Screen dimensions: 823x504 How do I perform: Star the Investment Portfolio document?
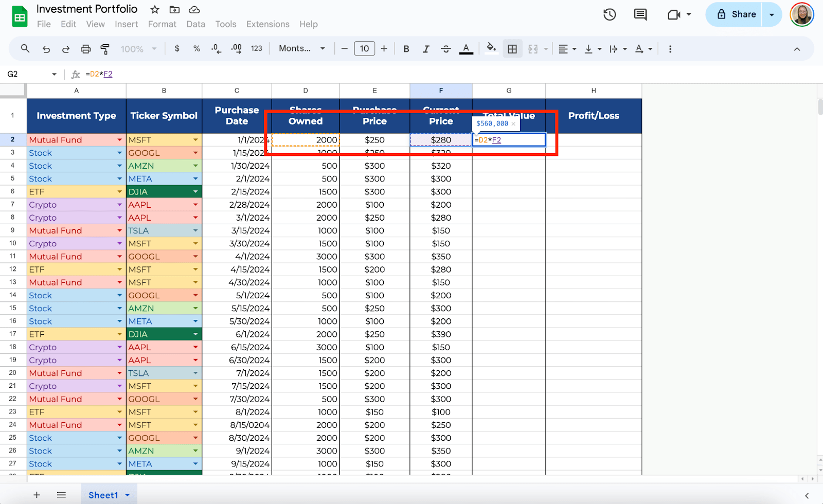click(155, 10)
